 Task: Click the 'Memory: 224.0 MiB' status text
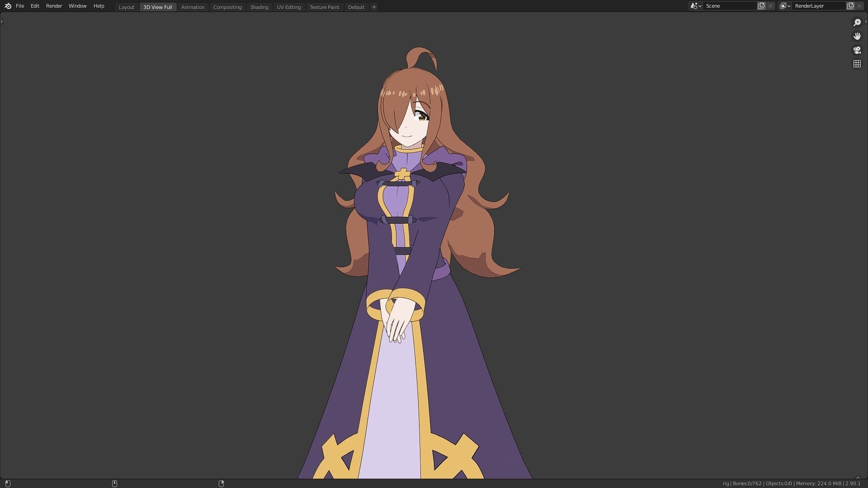tap(818, 483)
